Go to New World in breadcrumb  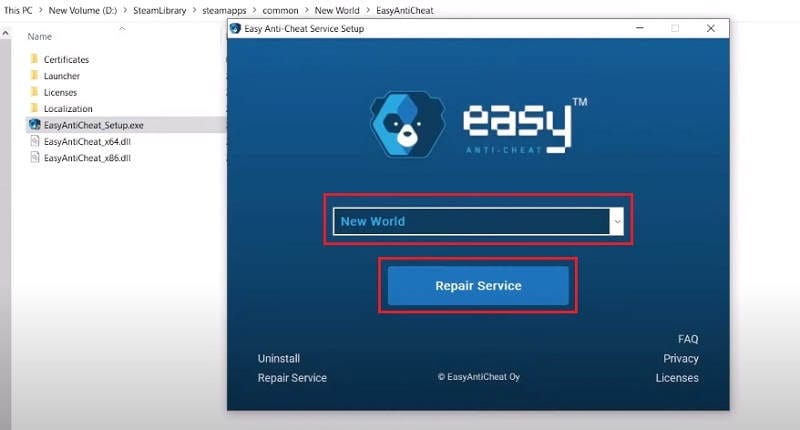pos(337,10)
